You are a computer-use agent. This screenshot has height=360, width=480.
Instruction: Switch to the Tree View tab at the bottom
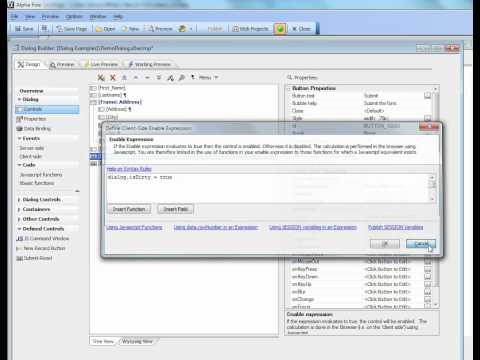pos(103,341)
